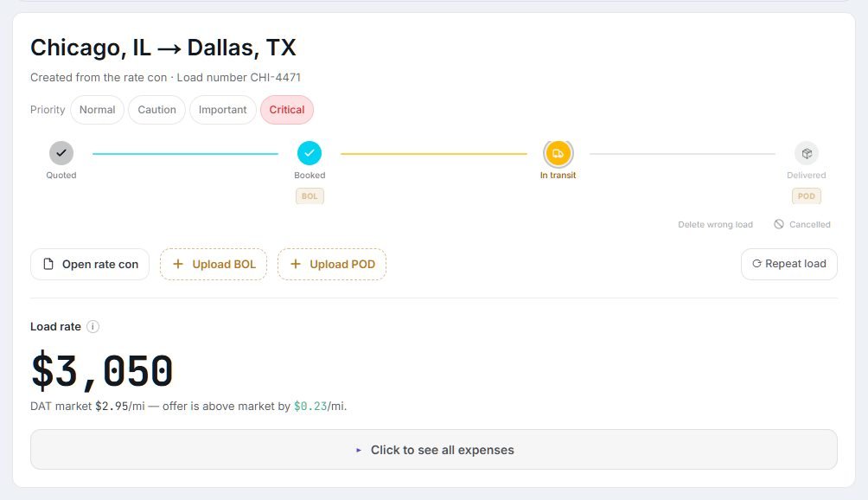Viewport: 868px width, 500px height.
Task: Click the Load number CHI-4471 text
Action: (239, 78)
